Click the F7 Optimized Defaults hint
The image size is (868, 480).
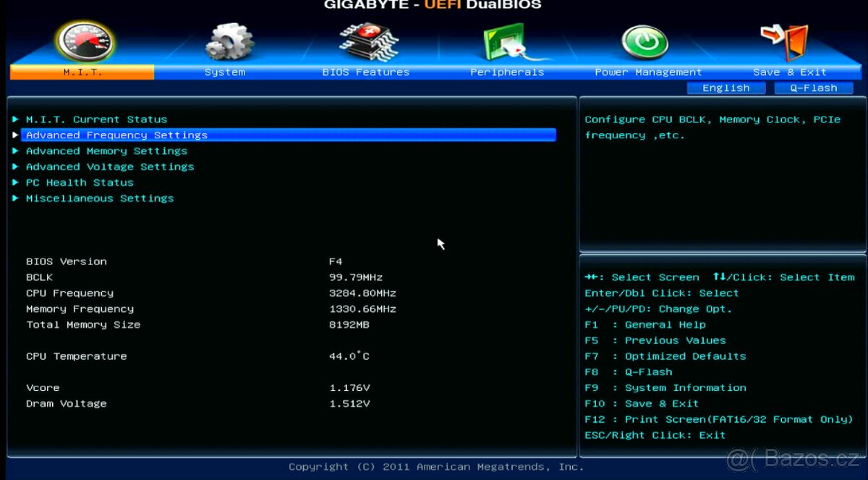click(665, 356)
